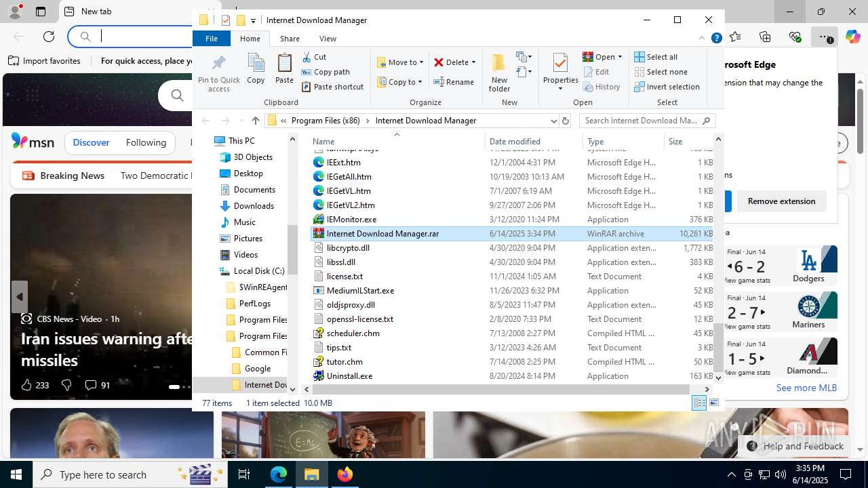Open Edge Settings and more menu
Image resolution: width=868 pixels, height=488 pixels.
point(824,37)
